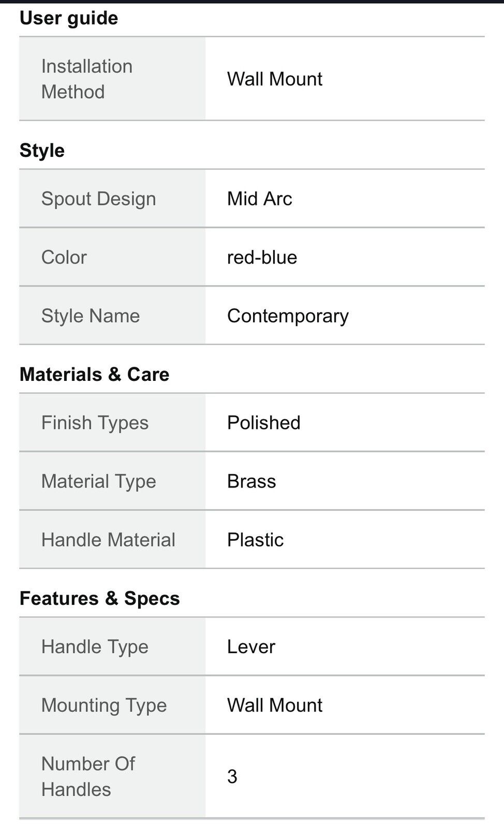The image size is (504, 828).
Task: Click the Features & Specs heading
Action: pos(99,598)
